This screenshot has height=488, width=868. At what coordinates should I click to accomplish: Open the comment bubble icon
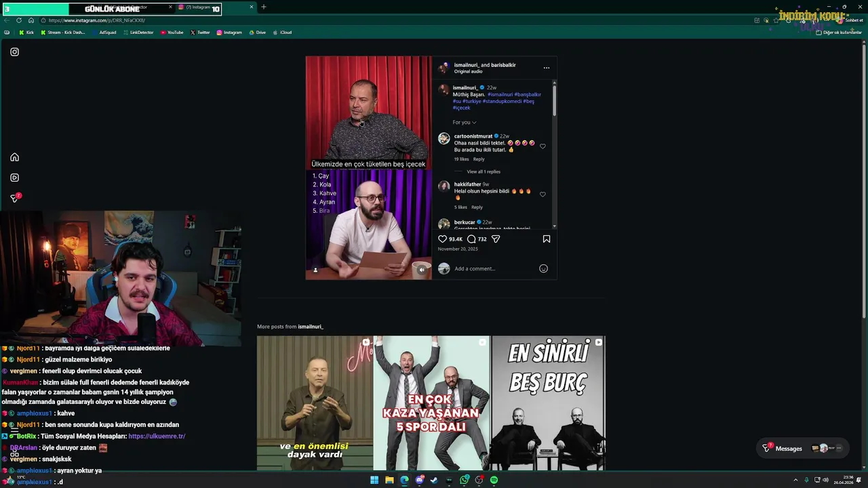click(471, 239)
